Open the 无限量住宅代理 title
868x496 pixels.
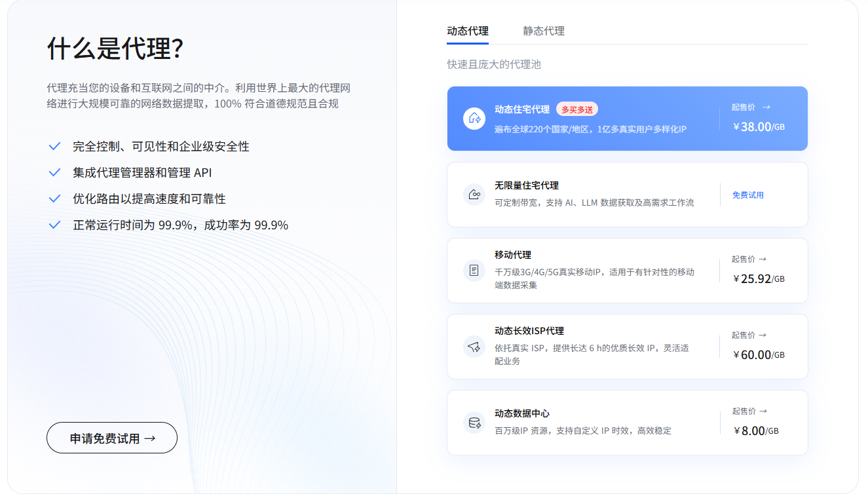pos(527,185)
